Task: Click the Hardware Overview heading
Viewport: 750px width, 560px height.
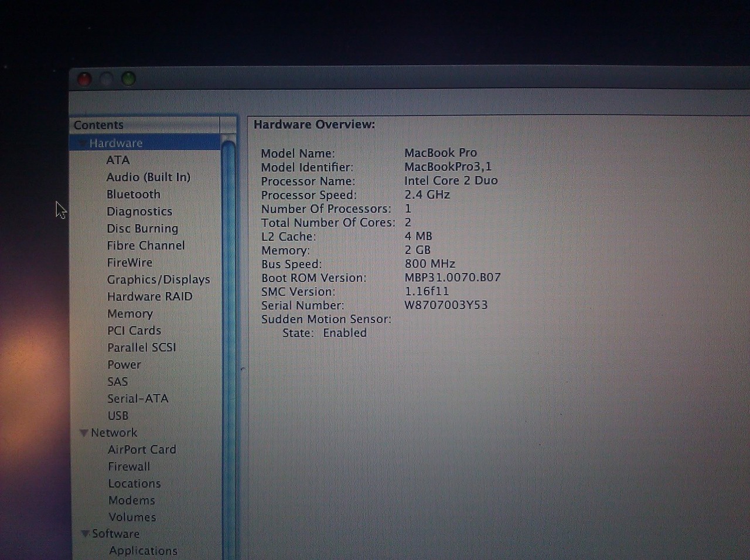Action: [x=314, y=124]
